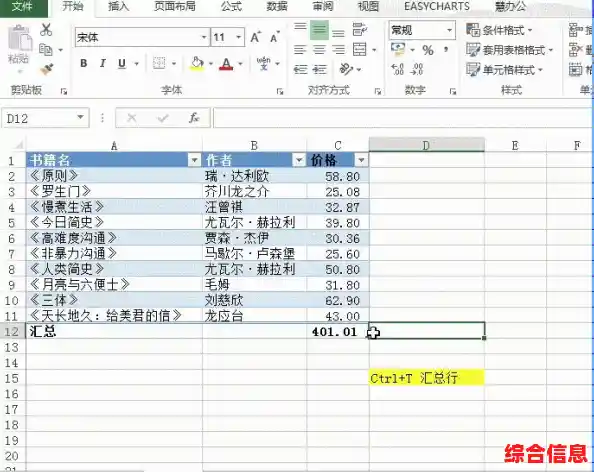
Task: Switch to the 插入 tab
Action: click(x=118, y=6)
